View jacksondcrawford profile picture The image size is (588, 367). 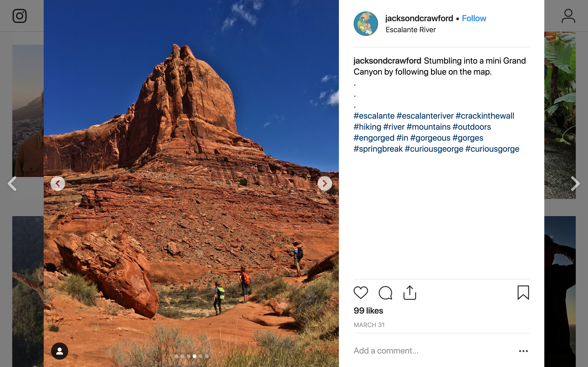[x=366, y=23]
